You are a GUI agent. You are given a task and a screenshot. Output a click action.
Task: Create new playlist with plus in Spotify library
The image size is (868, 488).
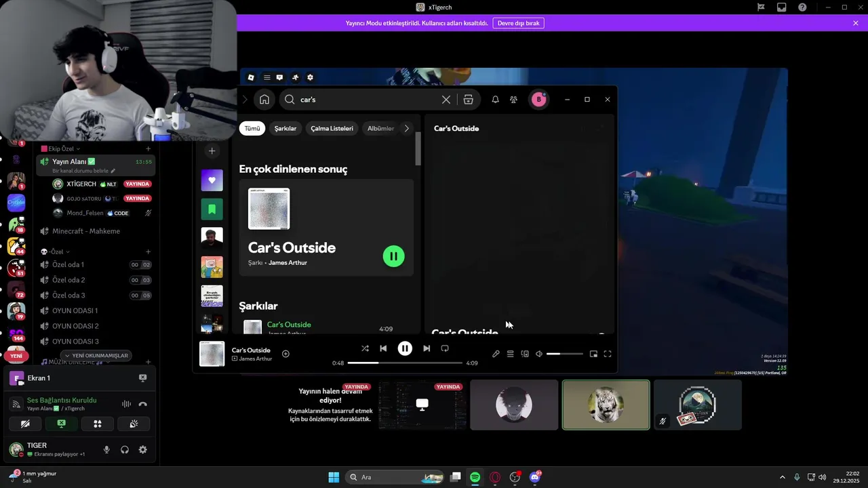(212, 151)
